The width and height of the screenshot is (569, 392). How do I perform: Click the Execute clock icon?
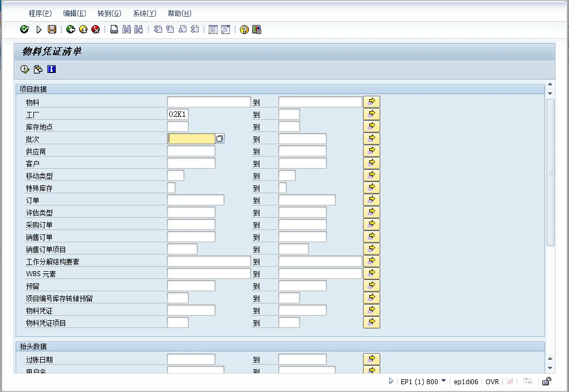[x=24, y=70]
